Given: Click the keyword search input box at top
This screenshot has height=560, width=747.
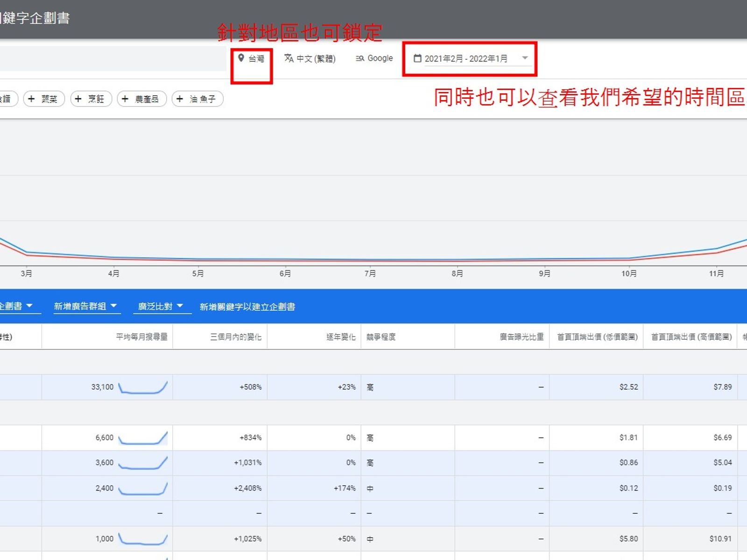Looking at the screenshot, I should coord(113,58).
